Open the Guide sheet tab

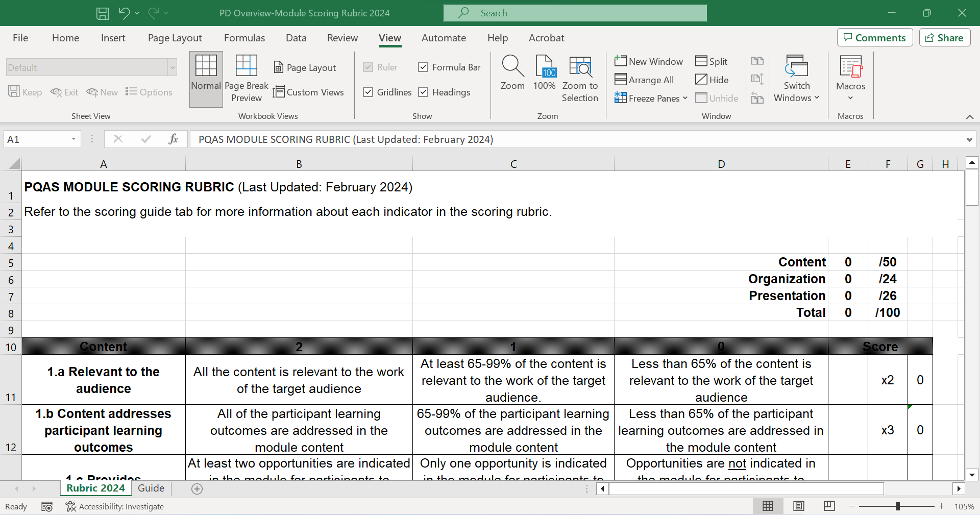point(151,488)
